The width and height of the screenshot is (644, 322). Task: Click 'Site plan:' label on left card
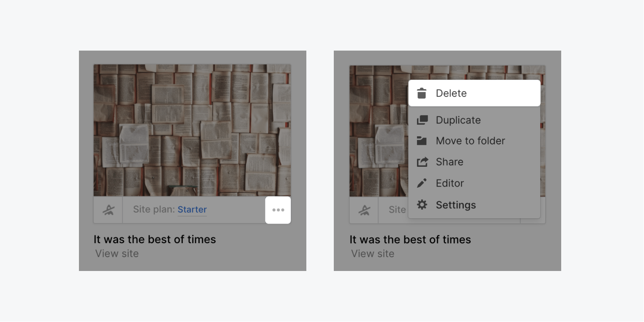click(154, 210)
